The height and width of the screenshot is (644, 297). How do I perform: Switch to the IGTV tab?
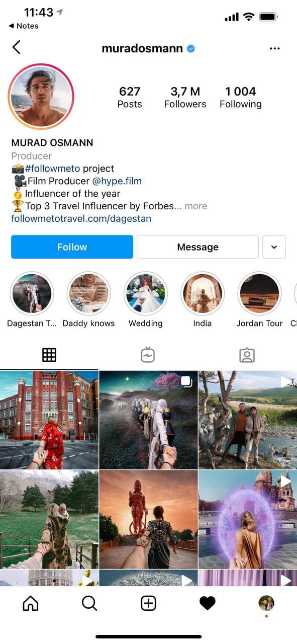point(148,355)
